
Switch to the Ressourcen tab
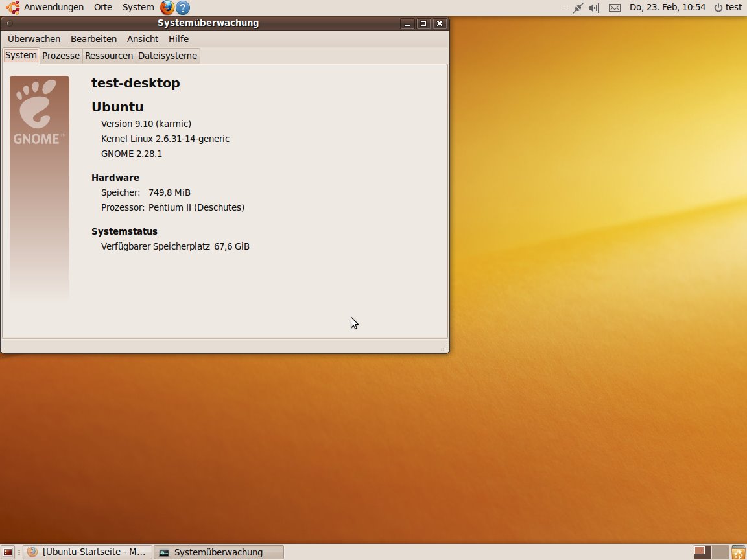pos(109,56)
